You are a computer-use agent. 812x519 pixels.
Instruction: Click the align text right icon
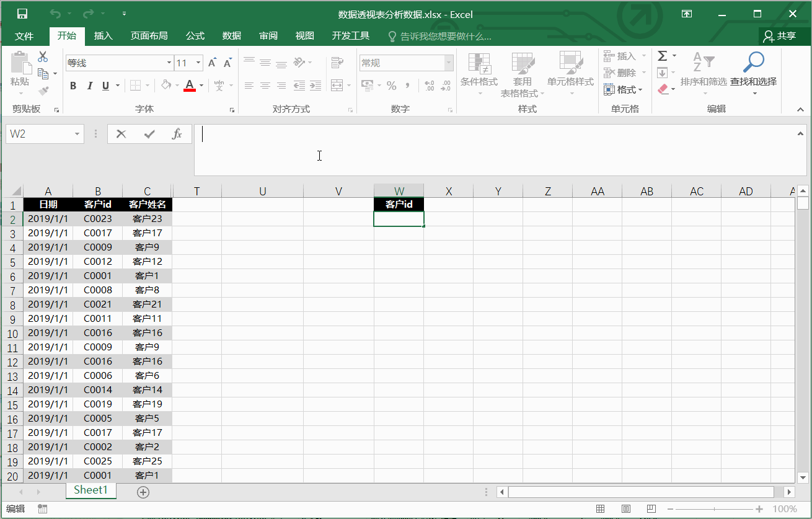point(281,85)
